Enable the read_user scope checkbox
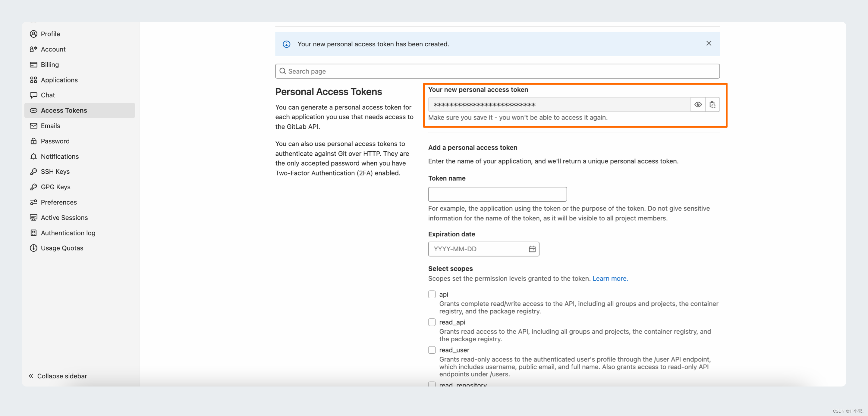 [432, 349]
